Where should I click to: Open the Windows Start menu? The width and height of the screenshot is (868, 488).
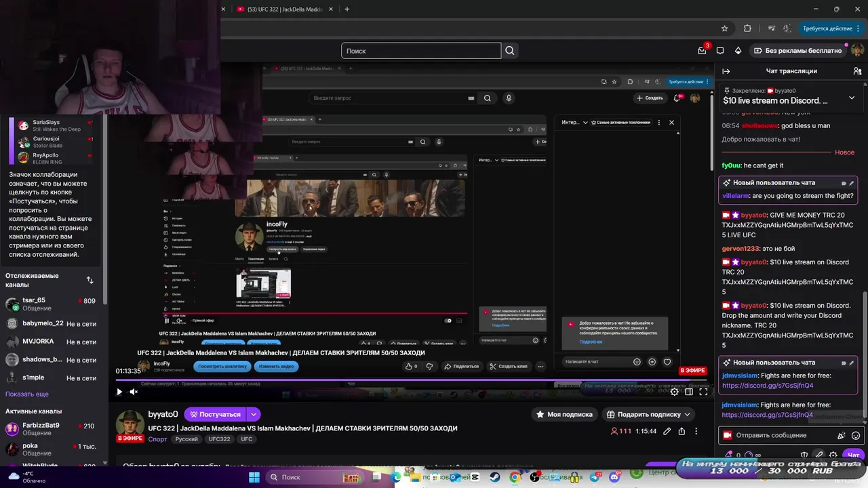pos(254,477)
